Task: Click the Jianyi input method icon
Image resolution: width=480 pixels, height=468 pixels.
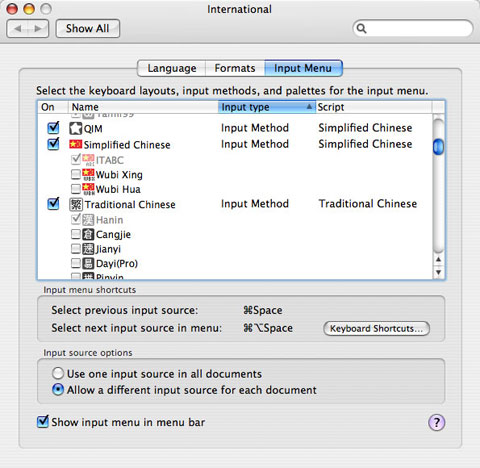Action: [88, 249]
